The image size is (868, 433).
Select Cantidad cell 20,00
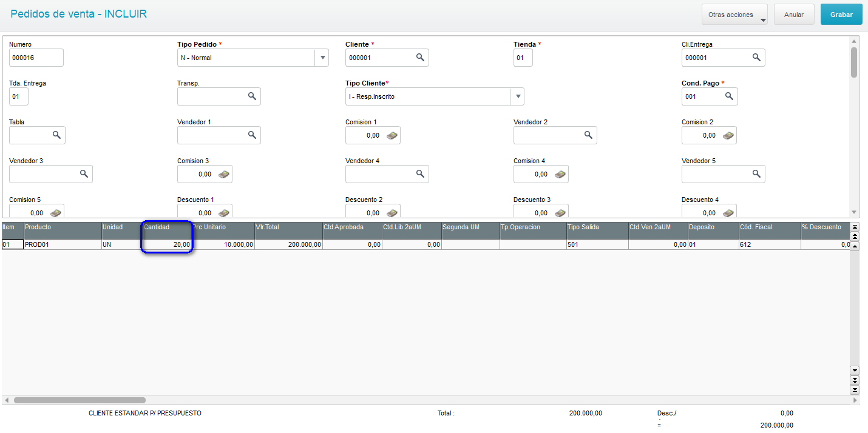point(167,244)
